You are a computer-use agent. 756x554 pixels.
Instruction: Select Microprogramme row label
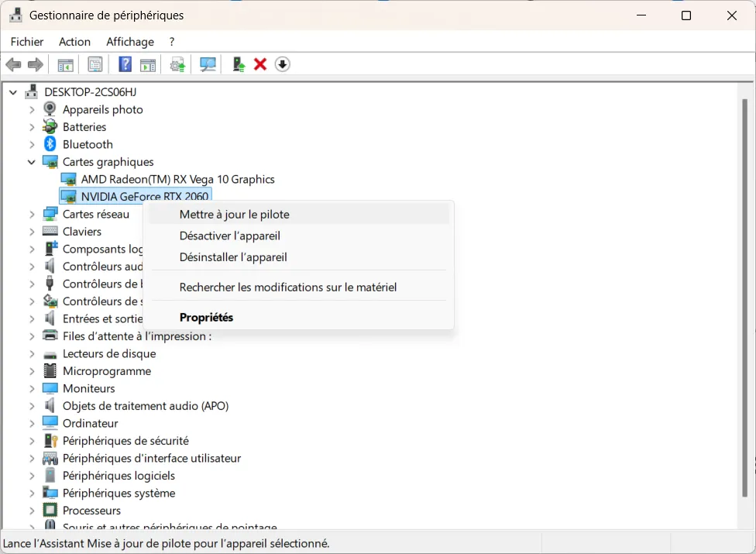click(x=107, y=371)
